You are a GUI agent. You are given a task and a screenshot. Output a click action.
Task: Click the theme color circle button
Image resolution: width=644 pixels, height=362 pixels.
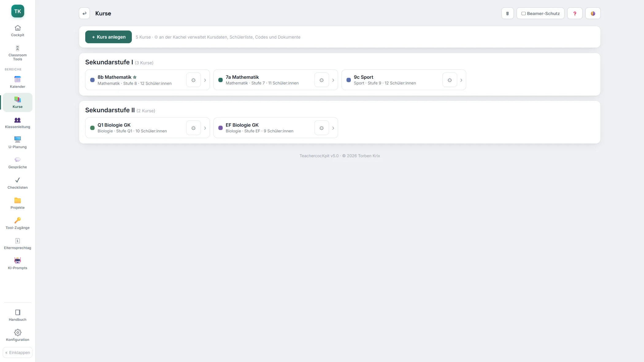pos(593,13)
